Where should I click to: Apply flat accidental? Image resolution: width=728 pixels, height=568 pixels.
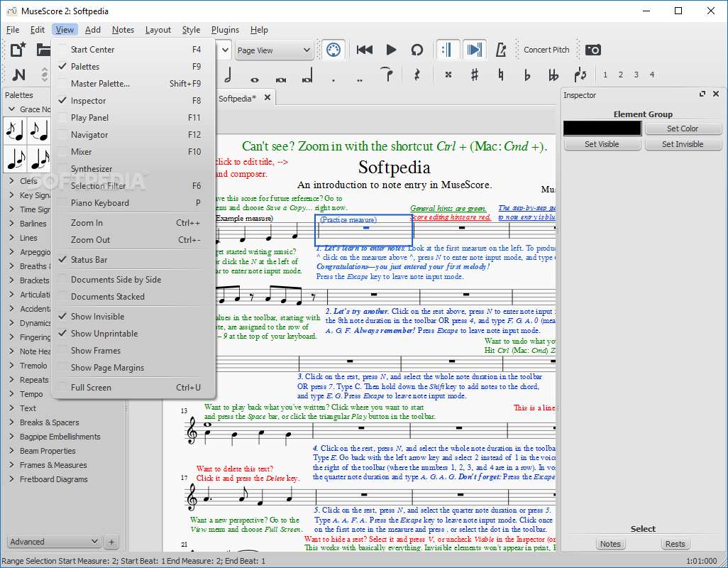click(527, 75)
